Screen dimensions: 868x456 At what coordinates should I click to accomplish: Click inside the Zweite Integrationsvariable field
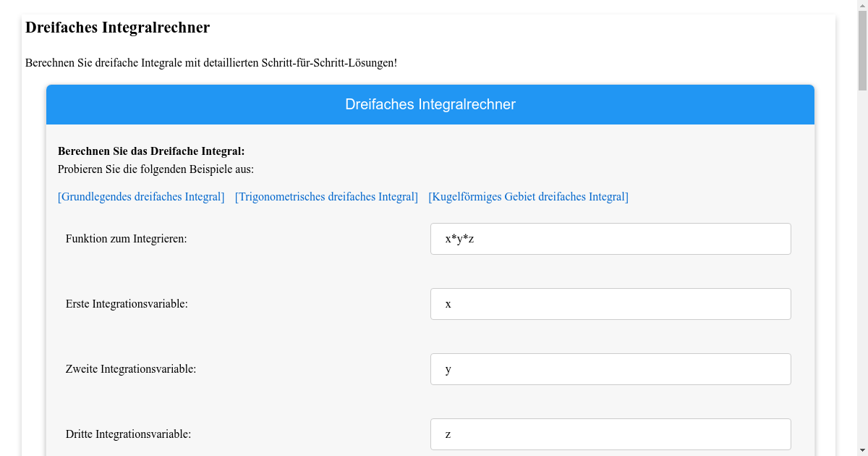(x=610, y=368)
